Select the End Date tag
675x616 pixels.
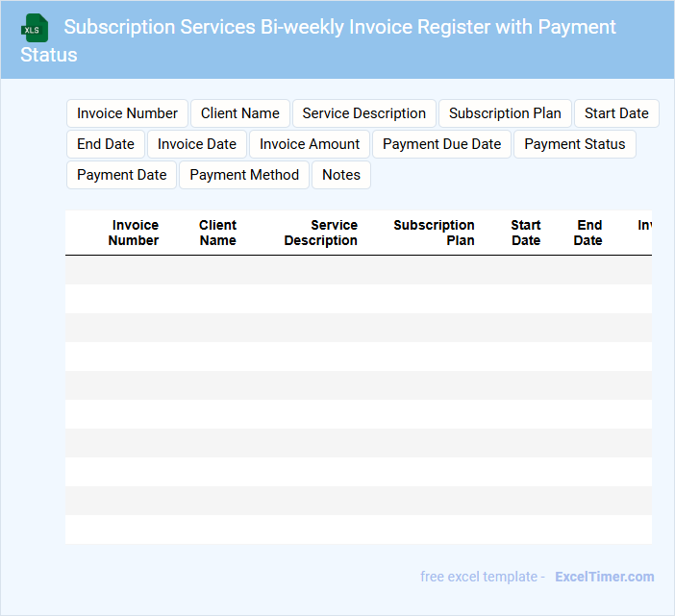click(x=106, y=144)
